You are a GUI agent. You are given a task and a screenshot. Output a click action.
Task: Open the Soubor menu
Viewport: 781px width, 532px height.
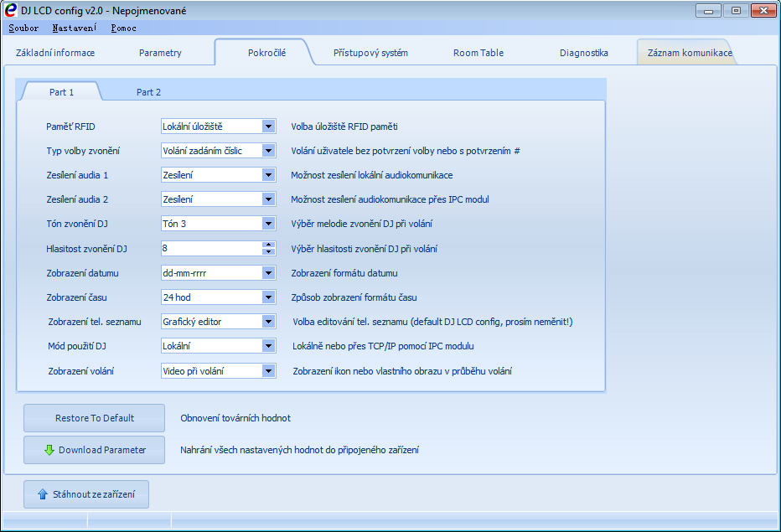pos(23,28)
